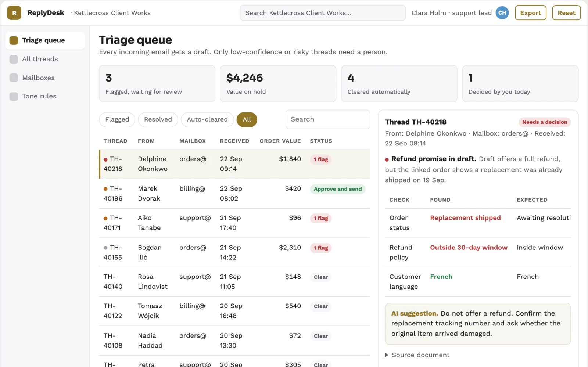The height and width of the screenshot is (367, 588).
Task: Expand the Source document section
Action: tap(417, 355)
